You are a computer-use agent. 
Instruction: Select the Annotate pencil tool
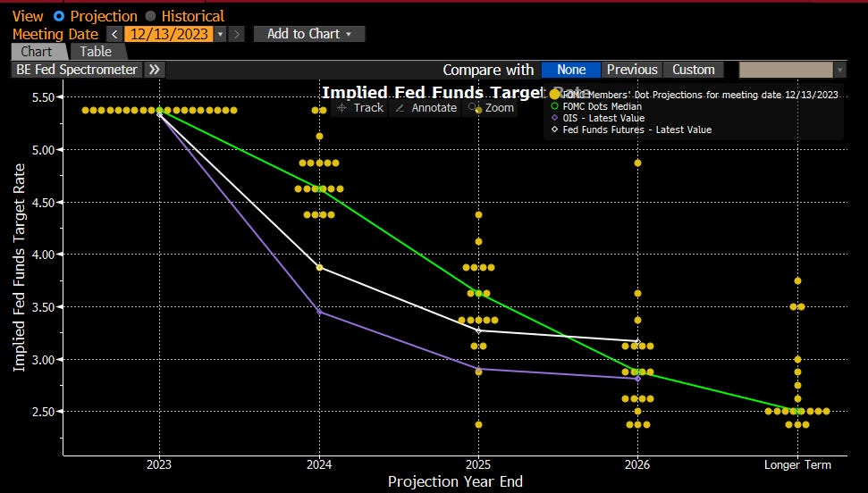click(x=426, y=107)
